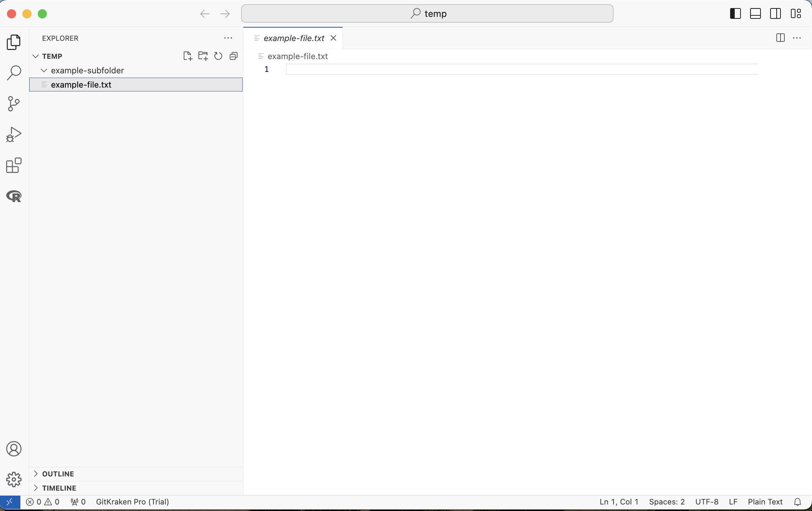Viewport: 812px width, 511px height.
Task: Open the Explorer more actions menu
Action: pos(228,38)
